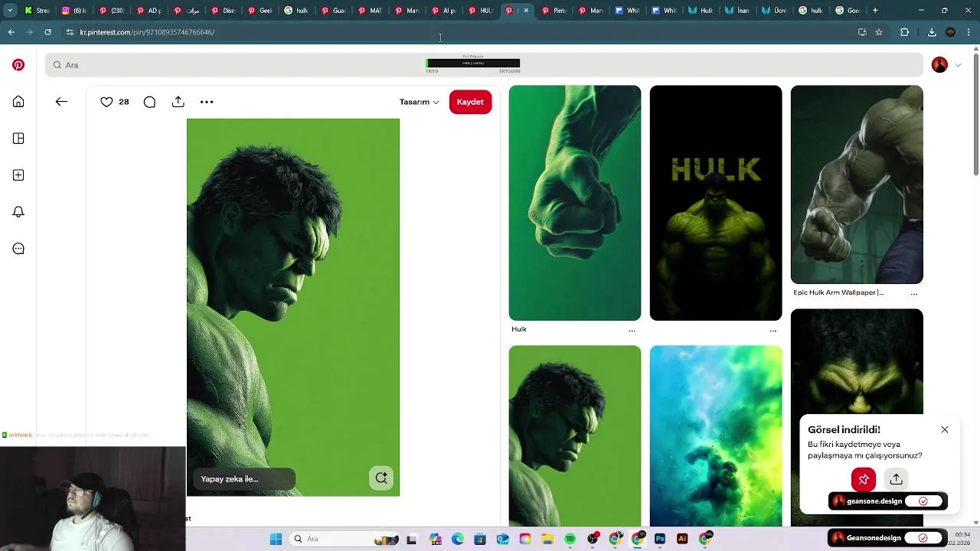
Task: Click the red pin icon in the popup
Action: [864, 479]
